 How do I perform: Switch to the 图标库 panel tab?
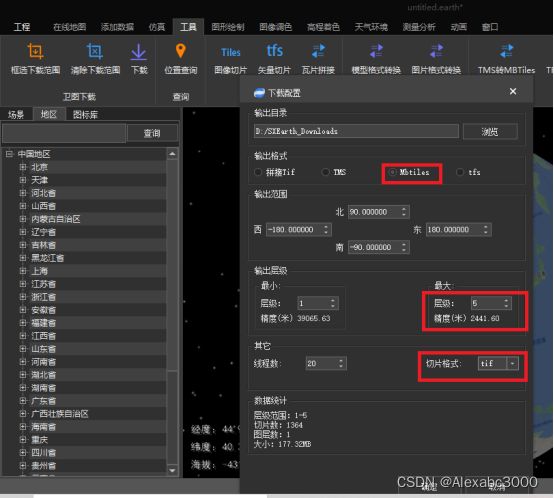click(x=85, y=114)
